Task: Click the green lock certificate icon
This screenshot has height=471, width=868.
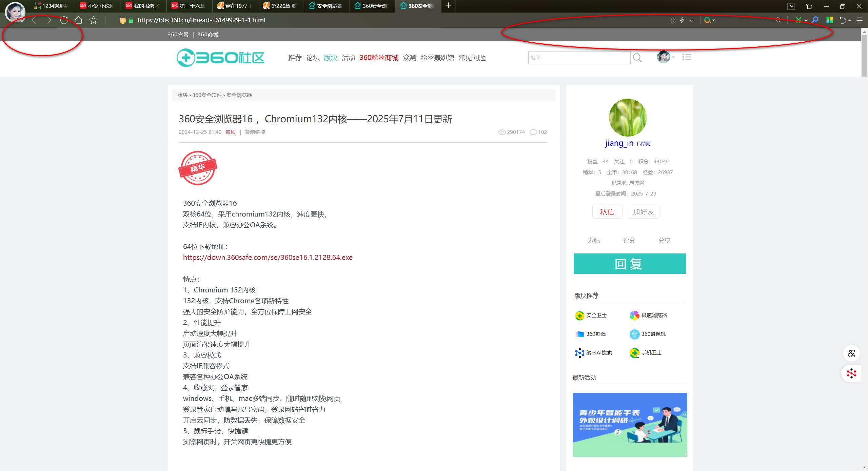Action: pyautogui.click(x=131, y=20)
